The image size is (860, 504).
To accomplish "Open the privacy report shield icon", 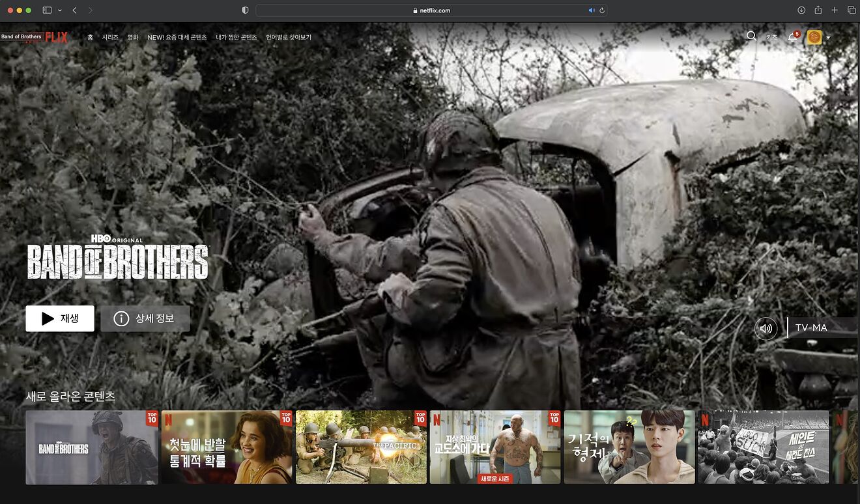I will (245, 10).
